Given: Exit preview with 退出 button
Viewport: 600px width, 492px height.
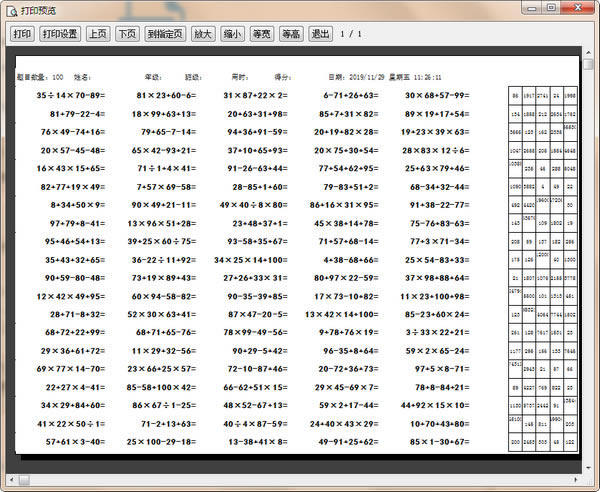Looking at the screenshot, I should [x=321, y=33].
